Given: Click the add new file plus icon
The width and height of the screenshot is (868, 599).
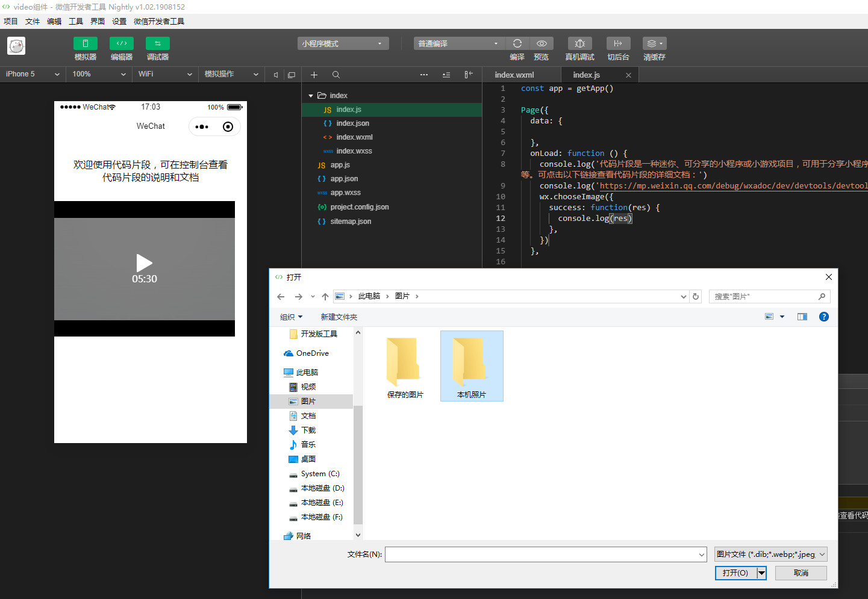Looking at the screenshot, I should click(314, 75).
